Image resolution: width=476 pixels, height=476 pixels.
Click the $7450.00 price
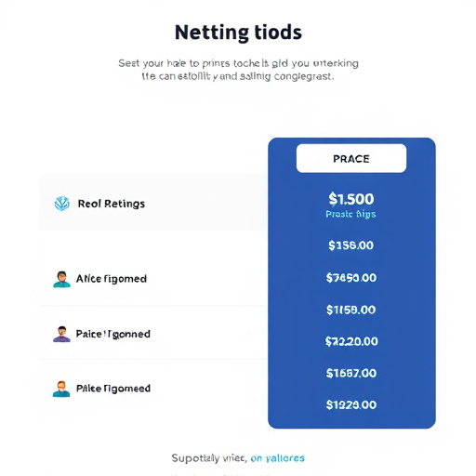(351, 278)
